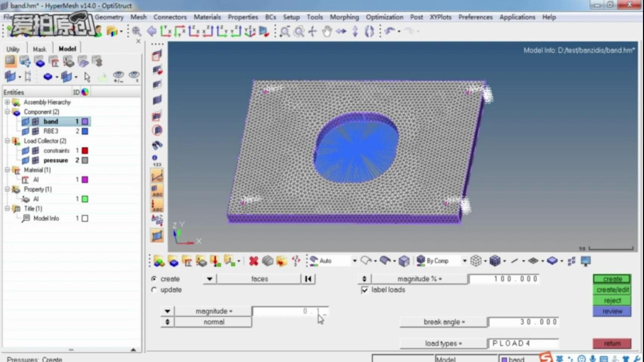
Task: Click the arrow selector icon in Model browser
Action: point(87,77)
